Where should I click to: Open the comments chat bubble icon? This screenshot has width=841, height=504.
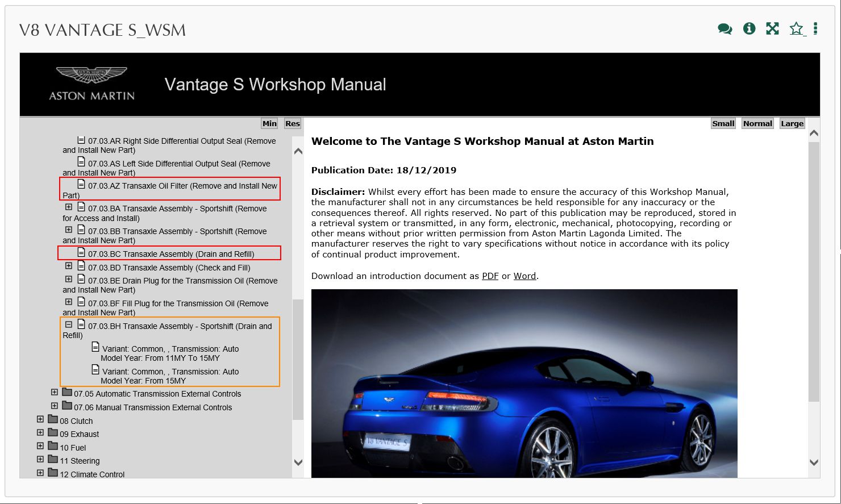[725, 28]
